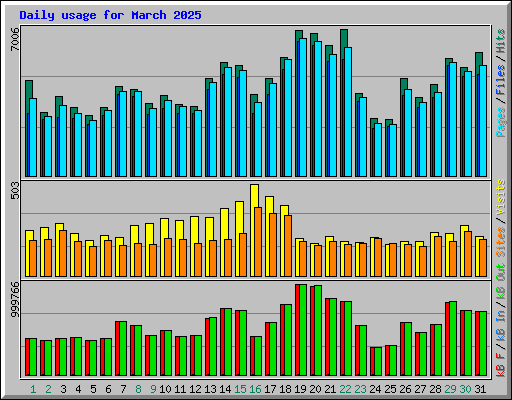Click day 23 on the x-axis
The height and width of the screenshot is (400, 512).
click(360, 389)
